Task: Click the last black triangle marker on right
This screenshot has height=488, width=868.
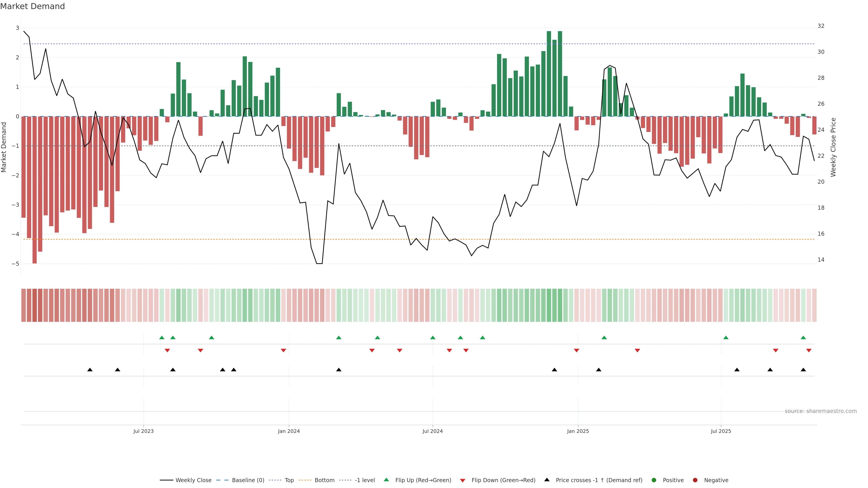Action: 803,370
